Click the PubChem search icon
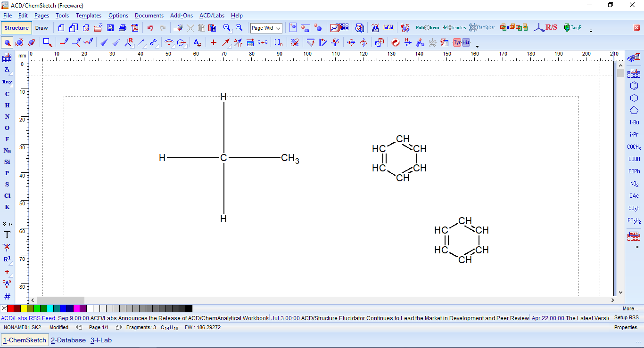The width and height of the screenshot is (644, 348). tap(427, 28)
